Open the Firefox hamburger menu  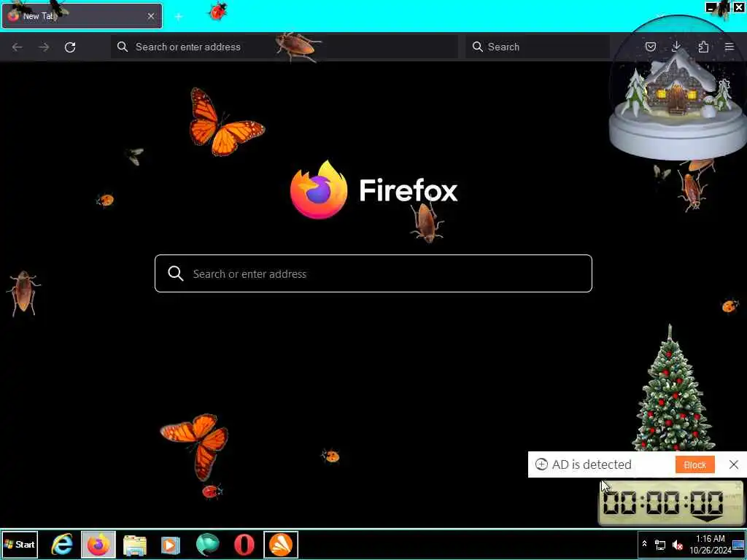pos(729,47)
